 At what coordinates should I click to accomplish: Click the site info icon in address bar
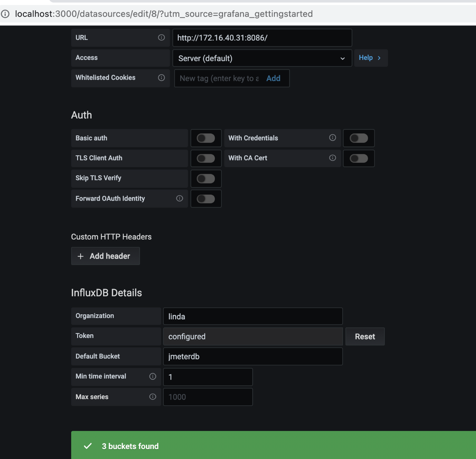pyautogui.click(x=5, y=14)
